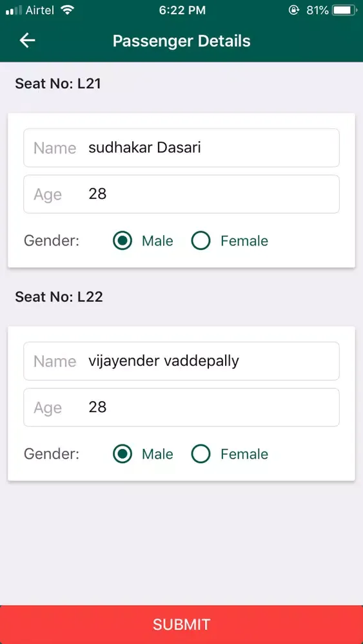363x644 pixels.
Task: Tap the Wi-Fi status icon
Action: (66, 10)
